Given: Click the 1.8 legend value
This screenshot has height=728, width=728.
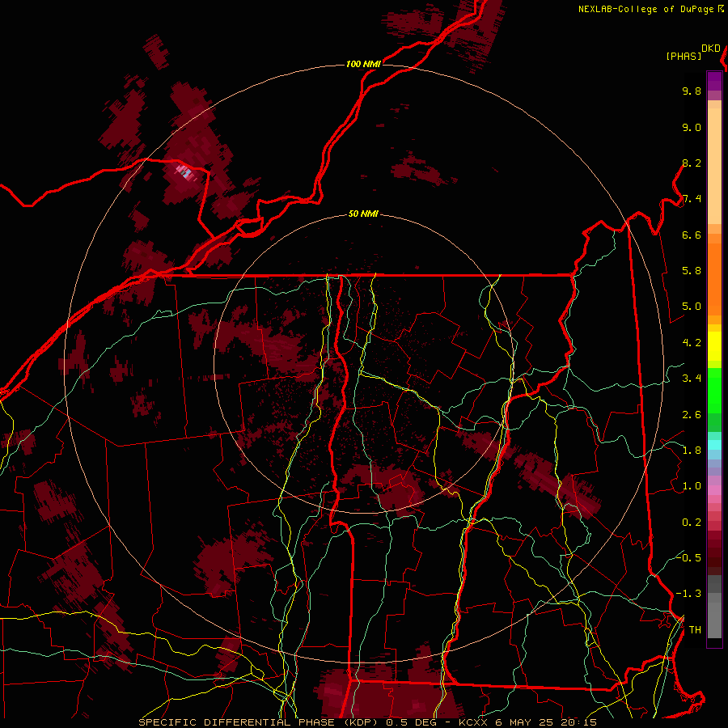Looking at the screenshot, I should point(692,451).
